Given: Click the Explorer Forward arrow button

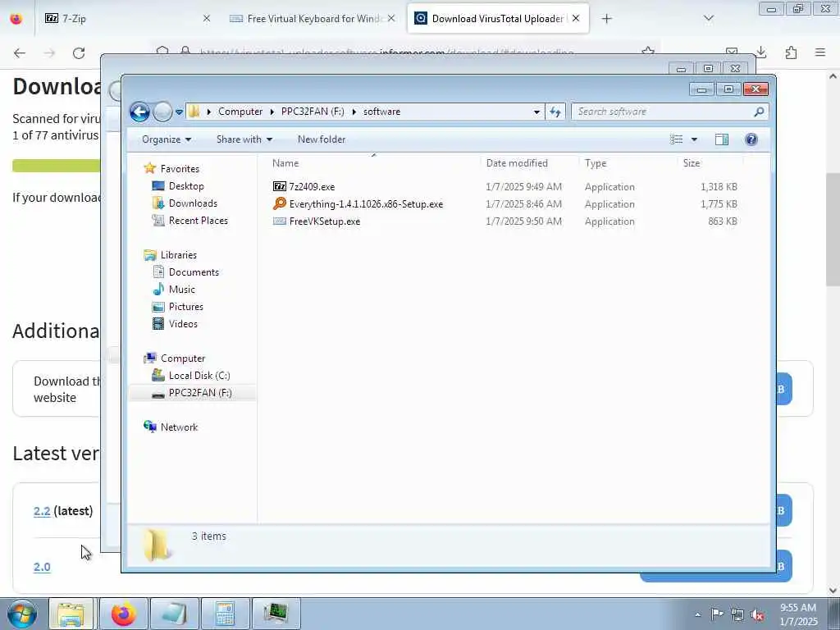Looking at the screenshot, I should pos(163,112).
